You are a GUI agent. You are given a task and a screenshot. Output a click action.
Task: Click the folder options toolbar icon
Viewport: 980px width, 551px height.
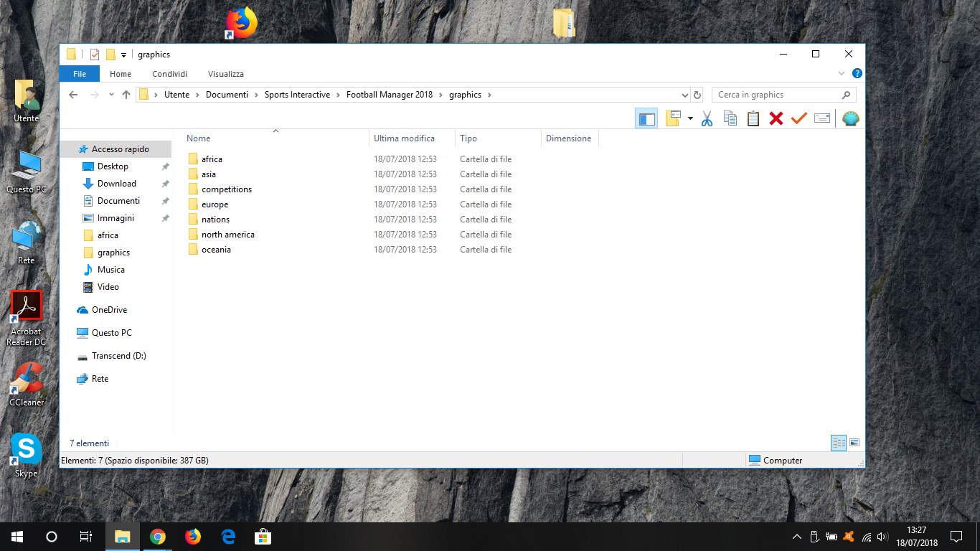(x=672, y=118)
